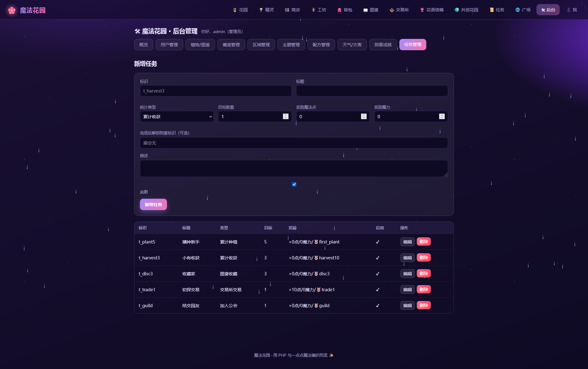Click the 后台 tools icon in navbar
Screen dimensions: 588x369
(x=543, y=10)
